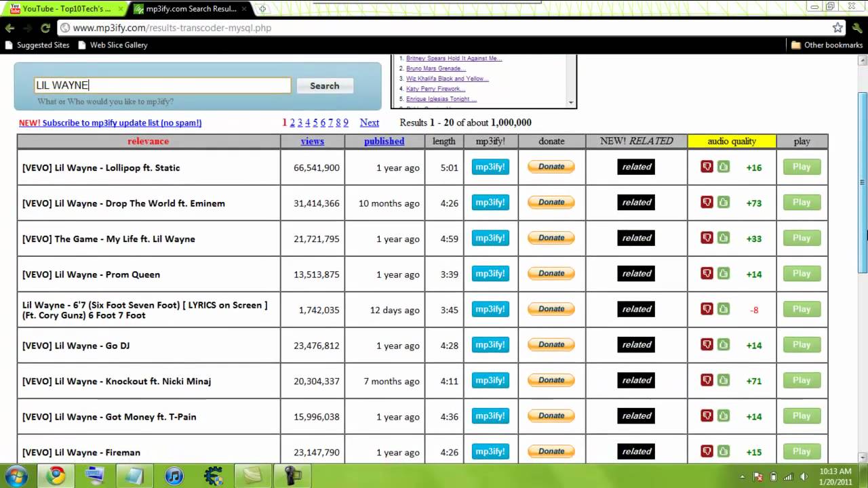Thumbs down Go DJ audio quality
Image resolution: width=868 pixels, height=488 pixels.
[707, 345]
